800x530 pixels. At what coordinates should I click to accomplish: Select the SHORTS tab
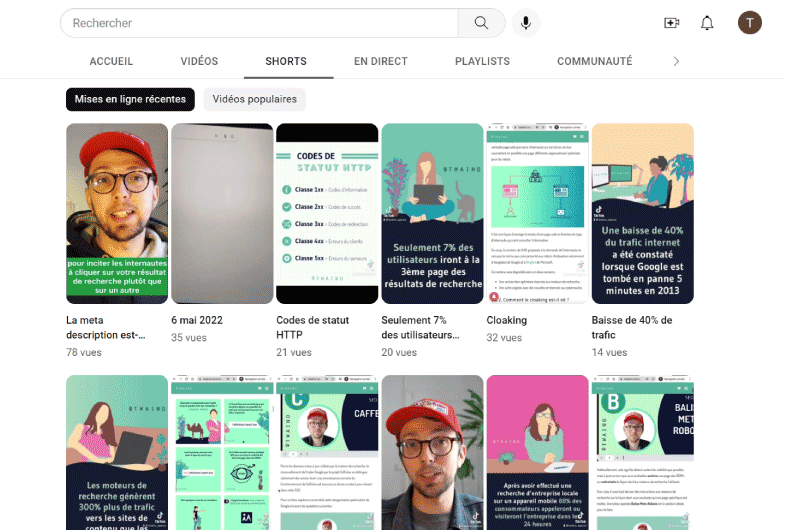click(286, 61)
